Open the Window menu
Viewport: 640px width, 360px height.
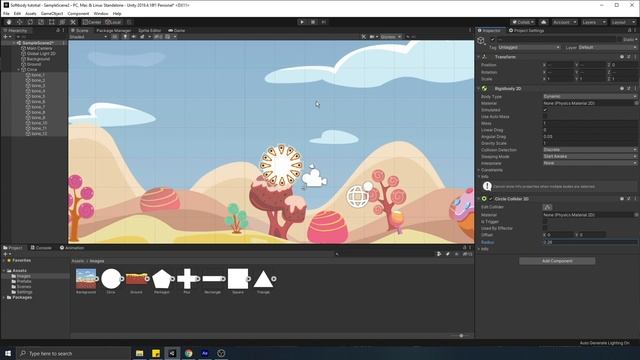pyautogui.click(x=100, y=13)
